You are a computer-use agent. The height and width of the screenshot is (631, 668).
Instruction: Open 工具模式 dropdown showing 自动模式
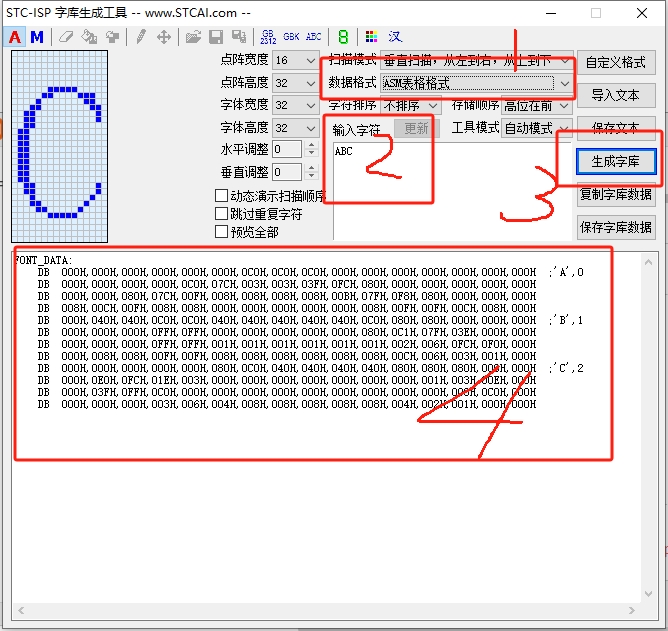point(536,128)
